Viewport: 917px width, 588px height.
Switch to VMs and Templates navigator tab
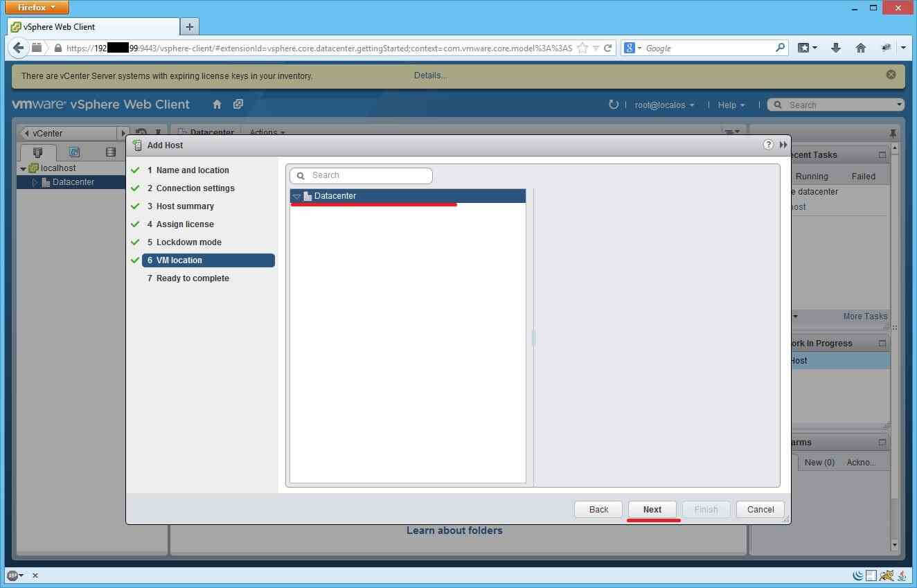click(x=74, y=152)
